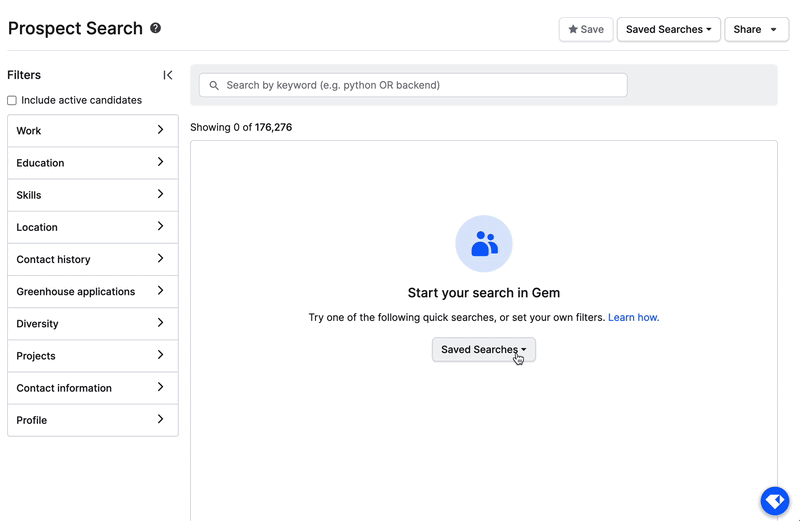Click the star Save button
The image size is (800, 521).
[586, 30]
